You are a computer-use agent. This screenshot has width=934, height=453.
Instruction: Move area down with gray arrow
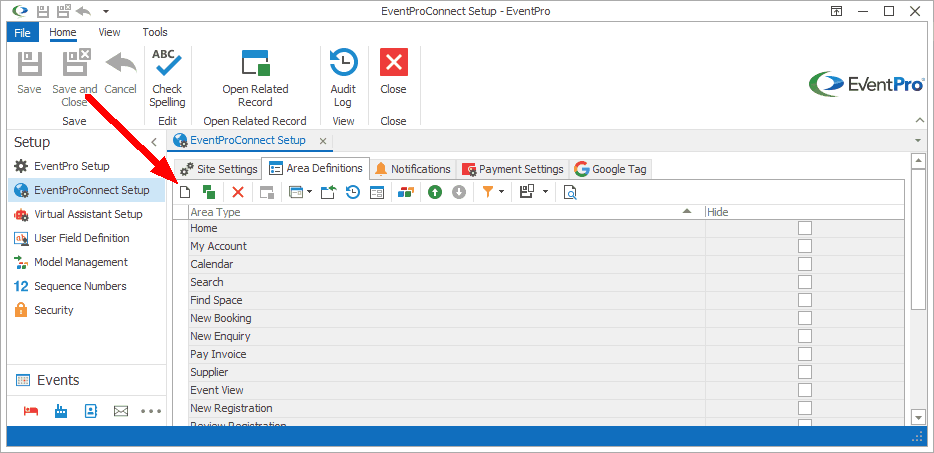[x=459, y=192]
